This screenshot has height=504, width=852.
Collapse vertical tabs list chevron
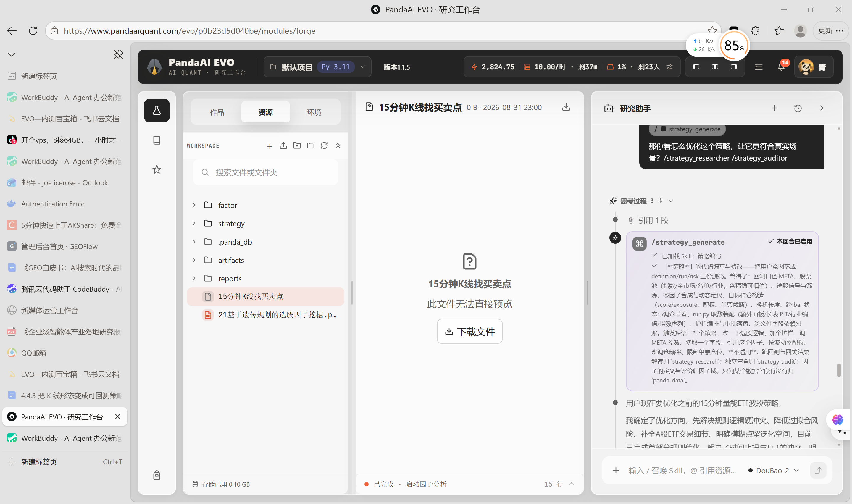pyautogui.click(x=12, y=55)
